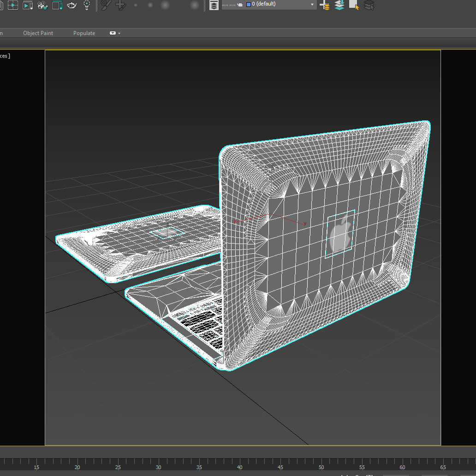Image resolution: width=476 pixels, height=476 pixels.
Task: Click the greyed-out layer stack cursor icon
Action: (369, 5)
